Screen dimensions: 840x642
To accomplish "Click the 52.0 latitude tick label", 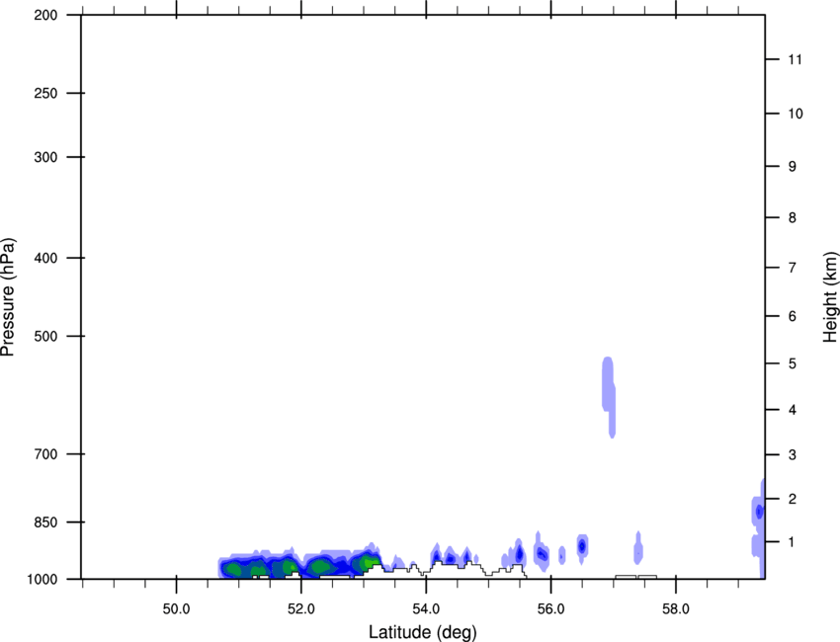I will [x=301, y=608].
